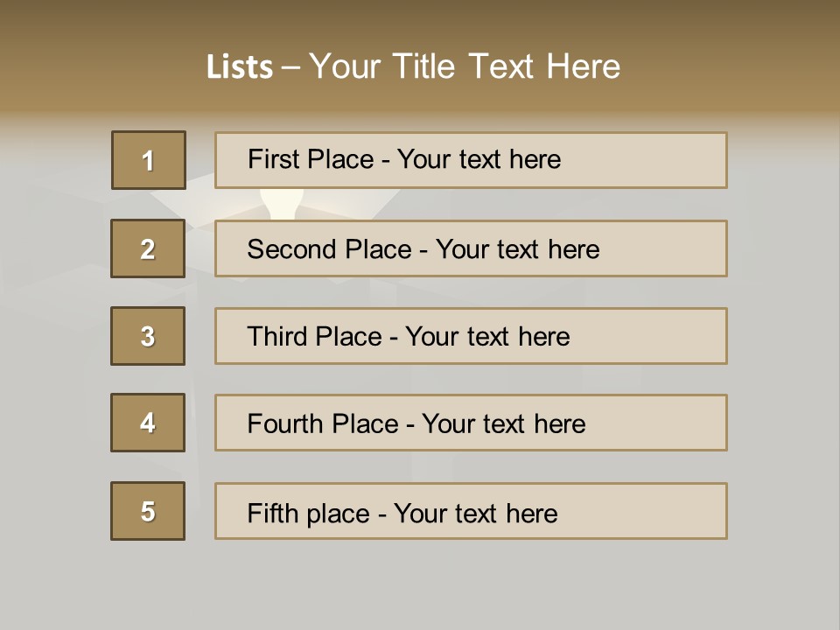Click the word Fourth in list
This screenshot has width=840, height=630.
(x=285, y=423)
